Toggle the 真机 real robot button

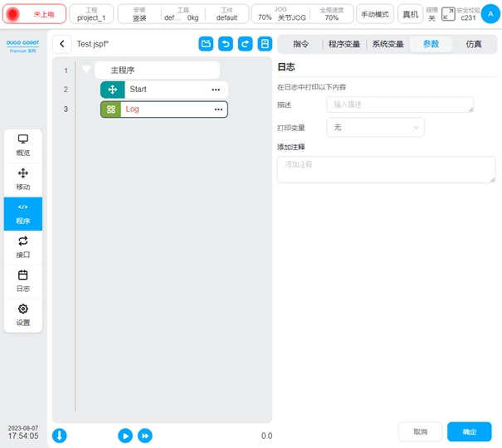point(410,14)
